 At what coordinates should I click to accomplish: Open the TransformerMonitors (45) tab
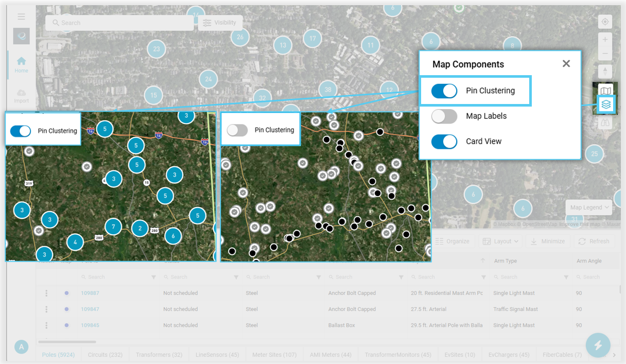coord(398,355)
